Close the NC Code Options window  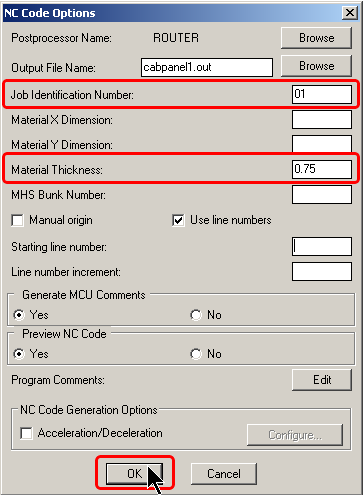(x=350, y=13)
